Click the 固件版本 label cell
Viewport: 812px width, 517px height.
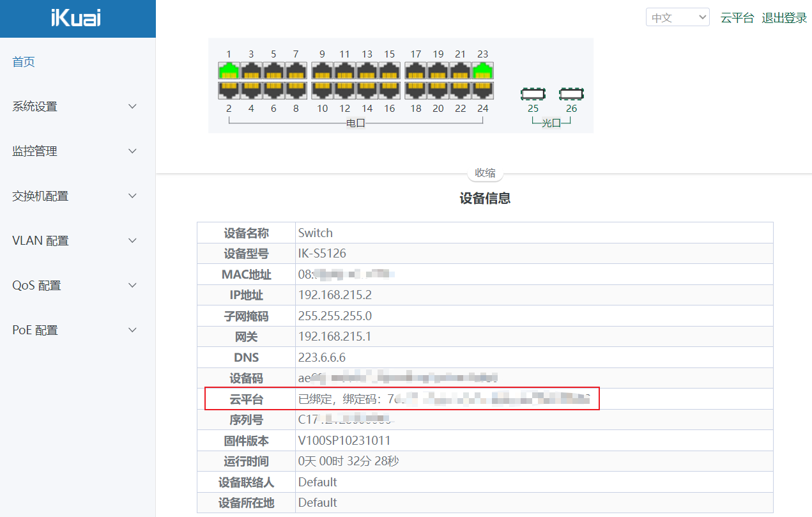tap(247, 440)
